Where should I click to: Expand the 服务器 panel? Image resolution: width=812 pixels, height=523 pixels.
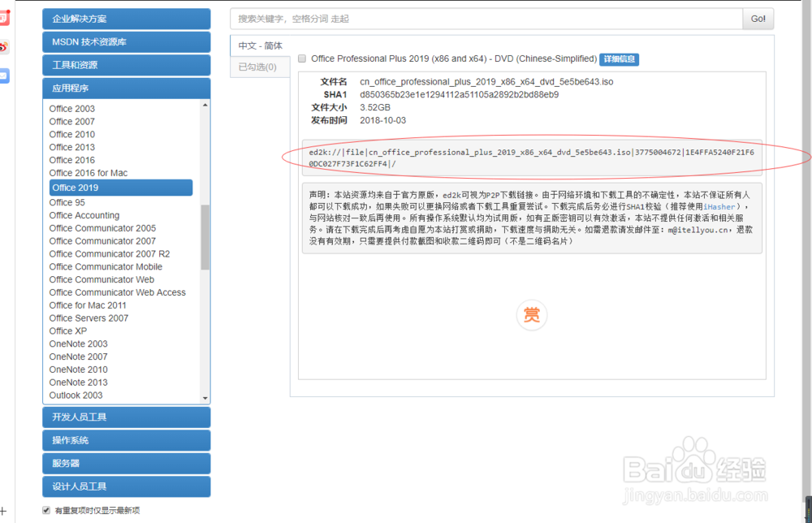(x=127, y=464)
